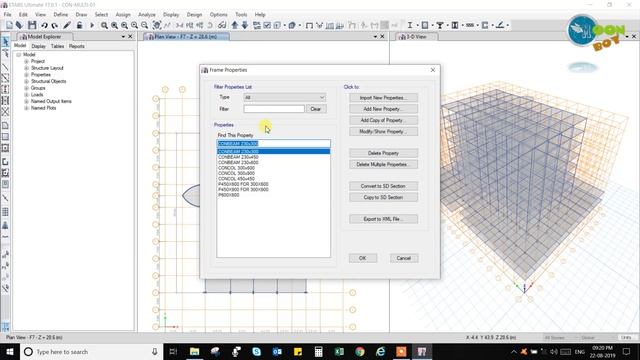Click the Lock/Unlock model padlock icon
This screenshot has height=360, width=640.
80,25
